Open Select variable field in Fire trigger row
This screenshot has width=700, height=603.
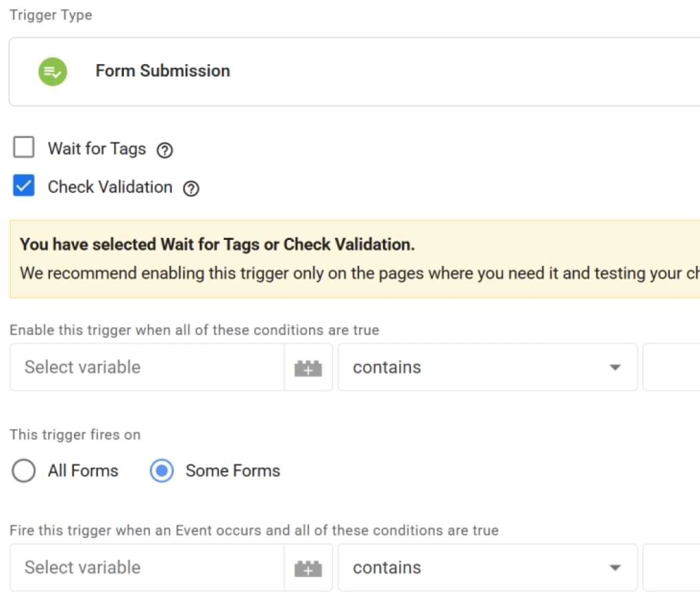pos(147,568)
